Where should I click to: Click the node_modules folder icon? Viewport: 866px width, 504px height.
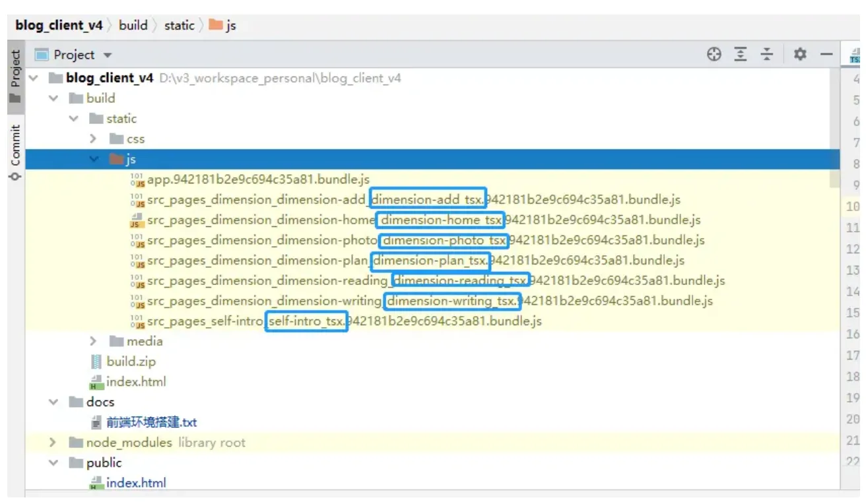click(76, 443)
